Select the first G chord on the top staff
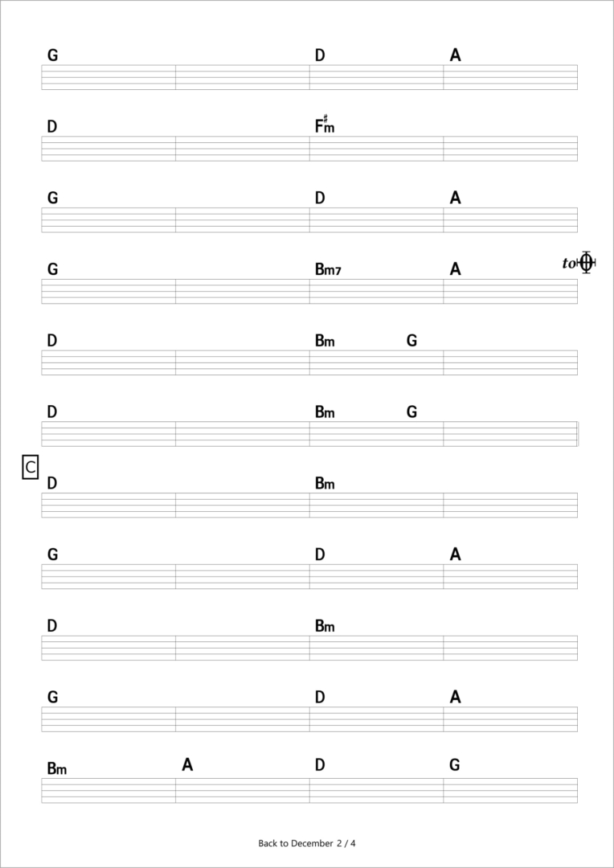The width and height of the screenshot is (614, 868). [52, 55]
